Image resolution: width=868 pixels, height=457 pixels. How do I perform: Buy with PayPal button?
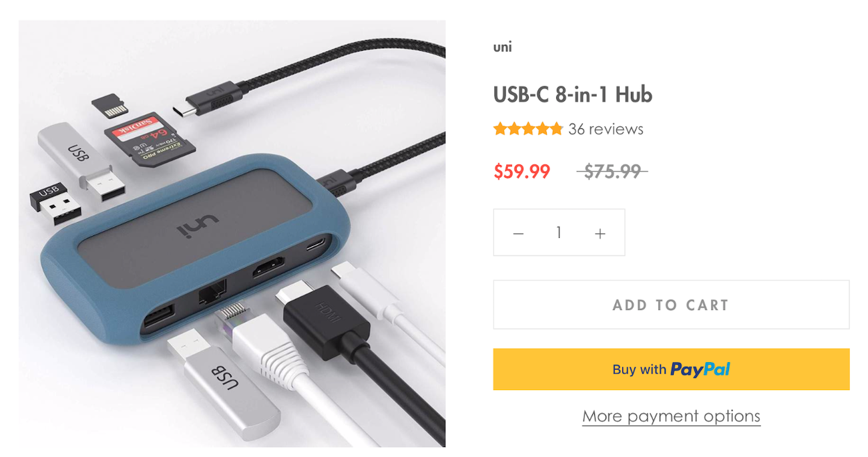tap(671, 369)
